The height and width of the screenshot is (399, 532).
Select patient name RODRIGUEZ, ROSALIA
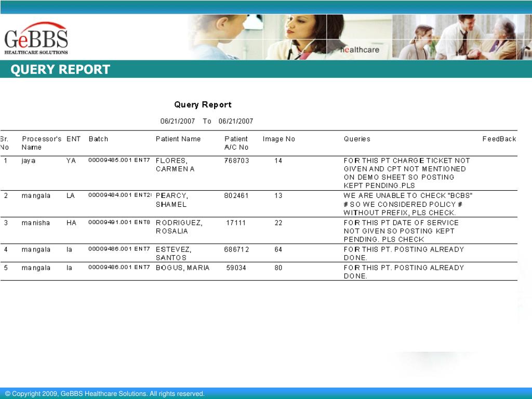179,227
